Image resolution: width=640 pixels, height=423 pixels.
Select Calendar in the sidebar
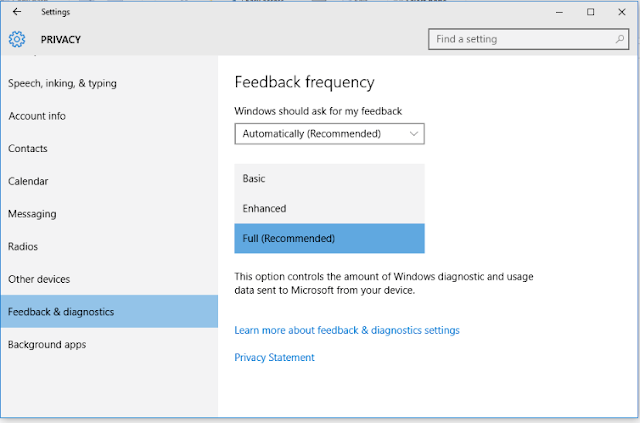point(28,181)
